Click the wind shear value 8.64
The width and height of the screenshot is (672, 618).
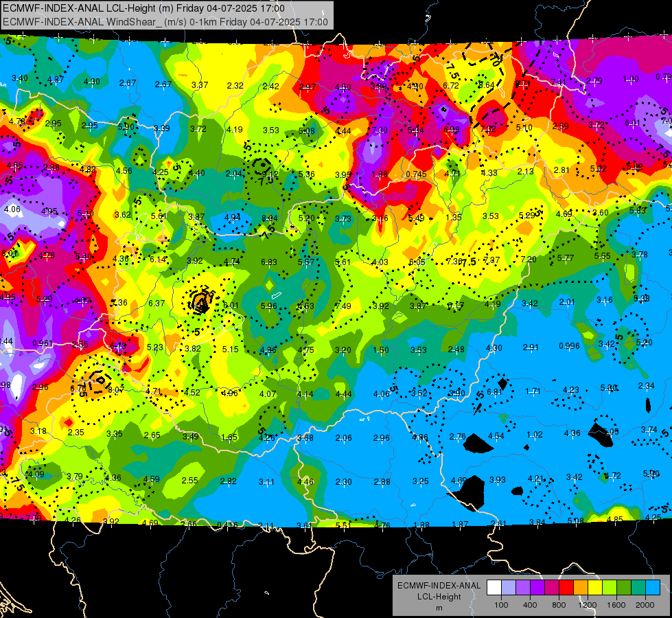(487, 85)
